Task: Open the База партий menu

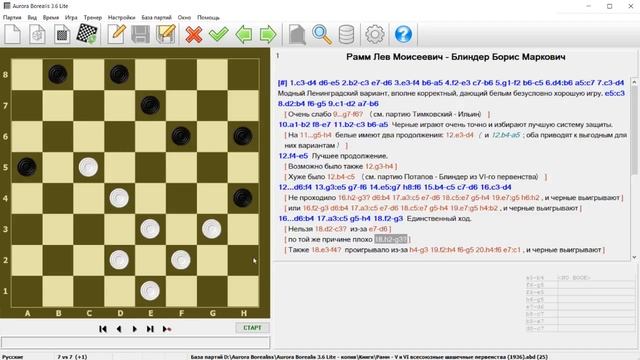Action: [x=156, y=18]
